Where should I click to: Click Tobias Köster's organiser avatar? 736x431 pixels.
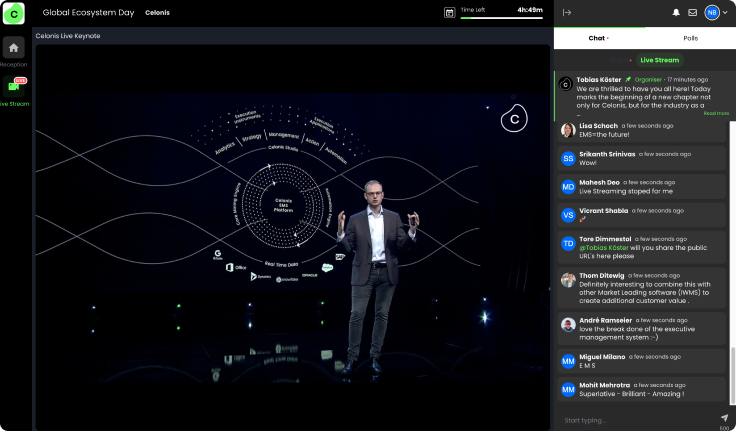[566, 84]
